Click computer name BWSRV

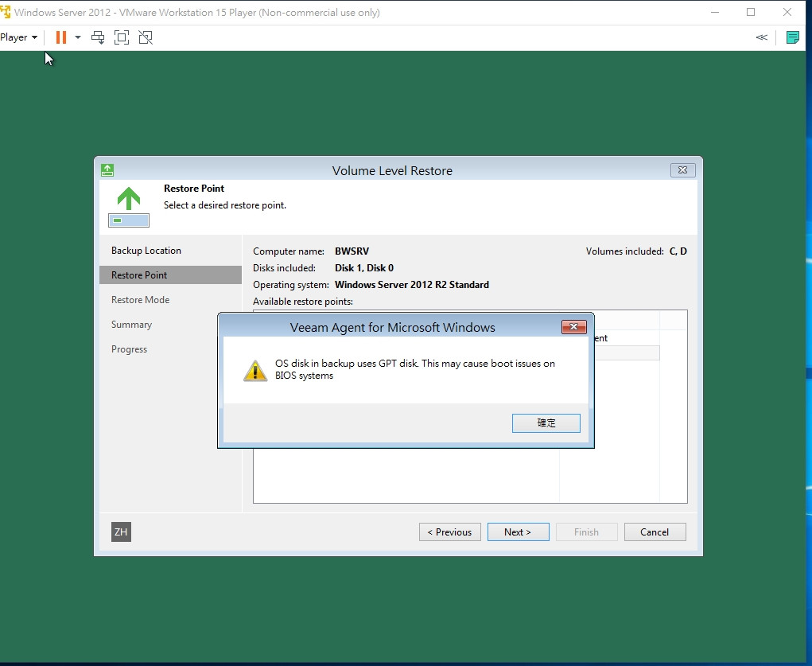click(352, 251)
